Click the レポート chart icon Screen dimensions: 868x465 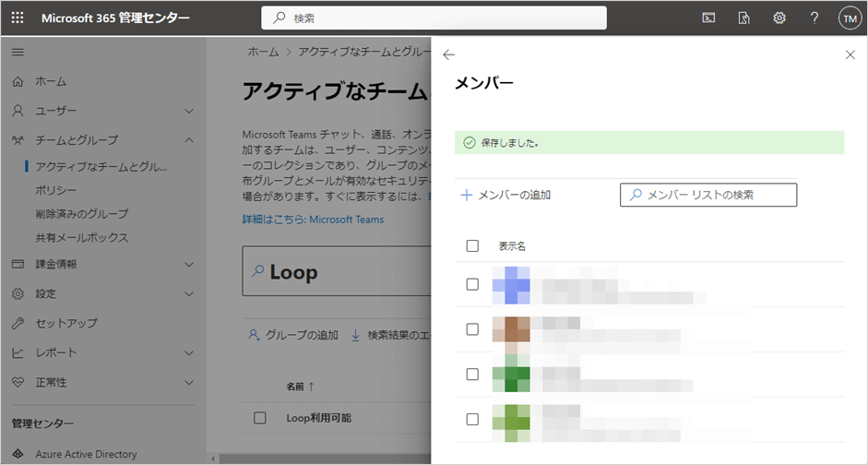click(x=18, y=352)
